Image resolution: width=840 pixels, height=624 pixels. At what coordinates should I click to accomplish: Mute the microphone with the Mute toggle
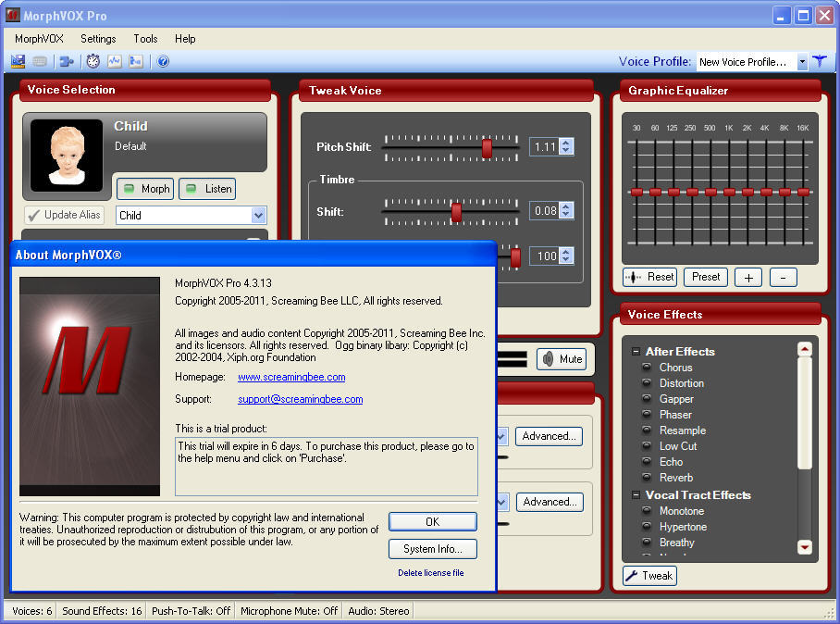pos(561,359)
